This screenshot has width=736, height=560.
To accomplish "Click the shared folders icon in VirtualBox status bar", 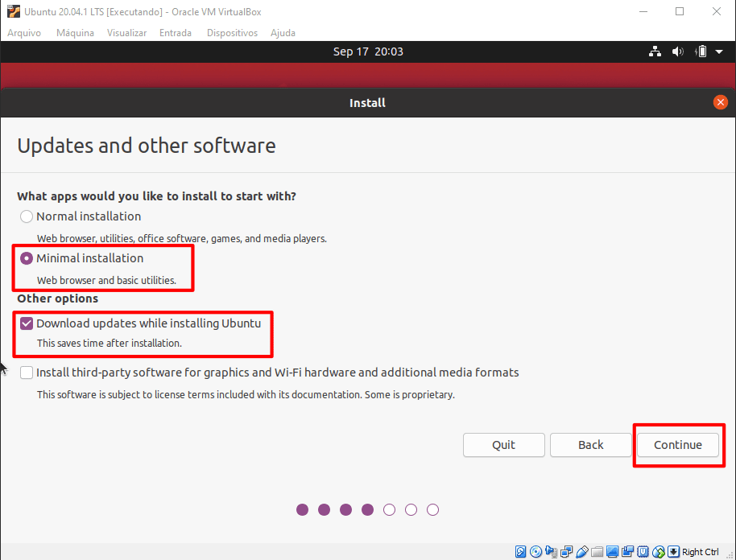I will coord(597,552).
